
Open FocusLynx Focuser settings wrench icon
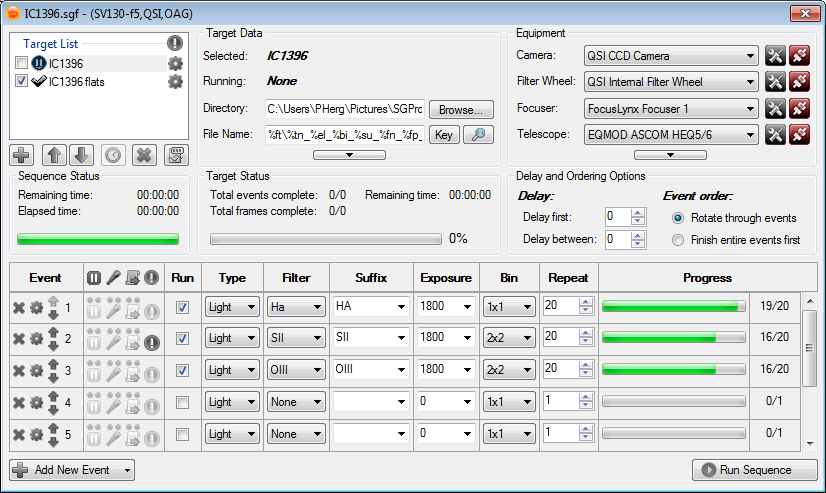(775, 109)
